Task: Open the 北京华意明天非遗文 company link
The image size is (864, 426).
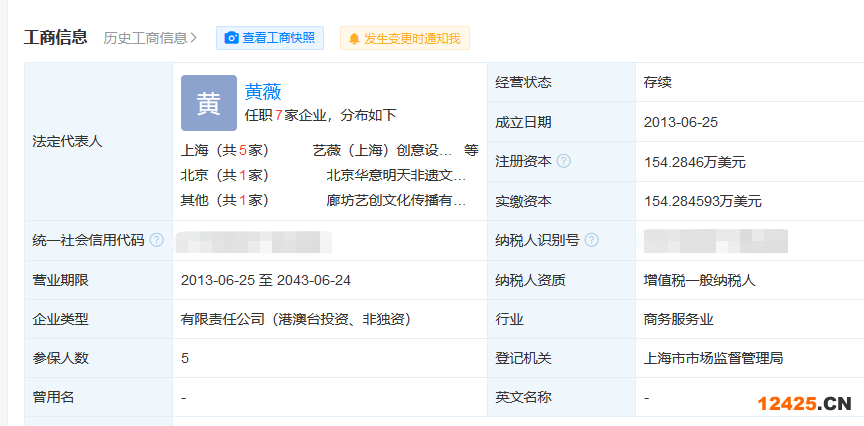Action: tap(396, 175)
